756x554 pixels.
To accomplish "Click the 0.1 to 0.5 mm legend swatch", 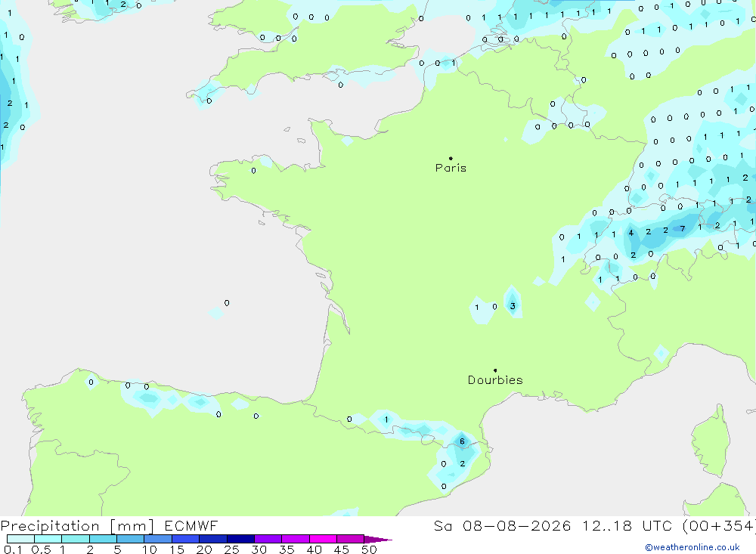I will point(20,539).
